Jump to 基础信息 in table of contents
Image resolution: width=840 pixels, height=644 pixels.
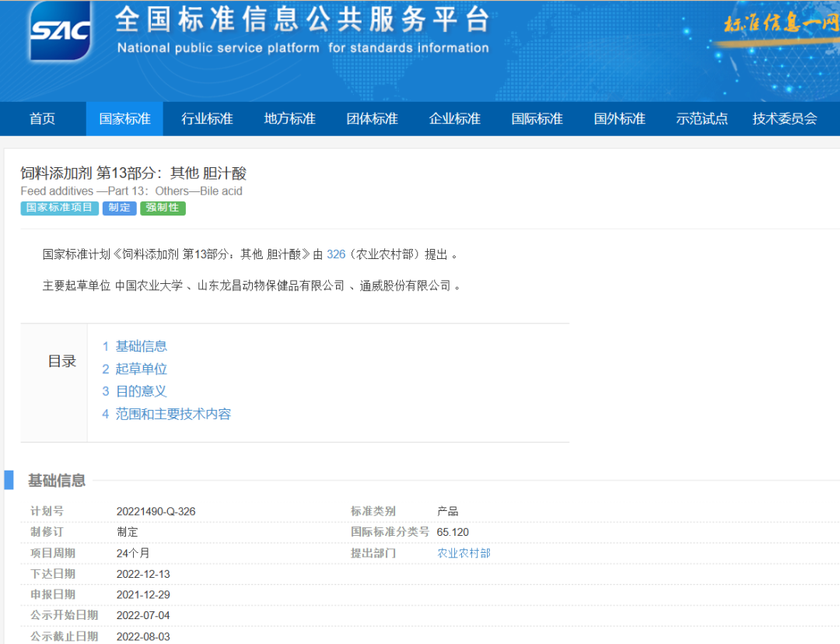[x=141, y=346]
